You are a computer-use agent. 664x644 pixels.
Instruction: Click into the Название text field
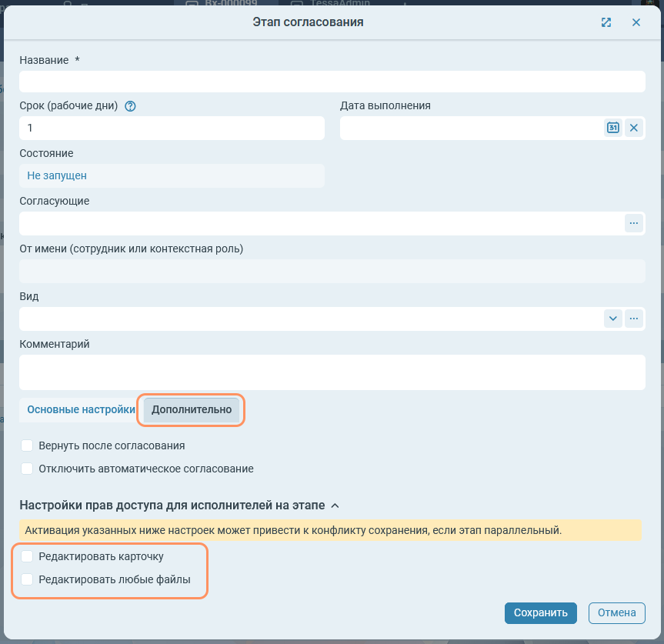332,82
